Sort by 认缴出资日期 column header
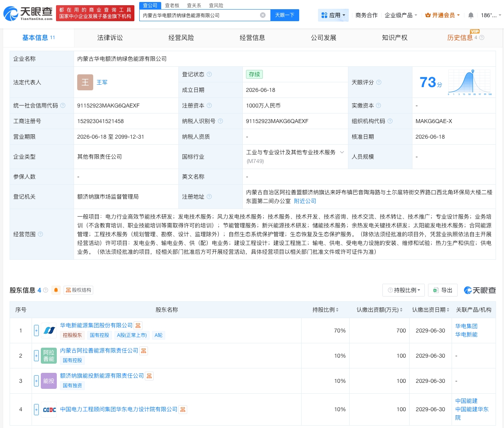The height and width of the screenshot is (428, 504). point(430,310)
